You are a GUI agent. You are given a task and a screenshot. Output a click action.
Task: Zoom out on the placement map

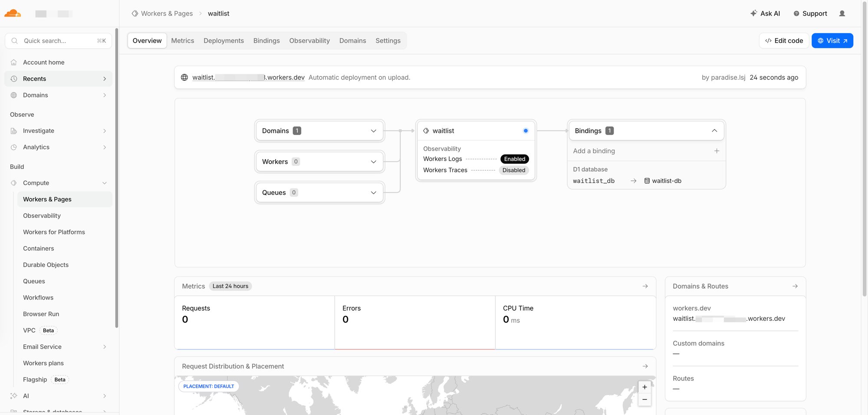[x=644, y=400]
